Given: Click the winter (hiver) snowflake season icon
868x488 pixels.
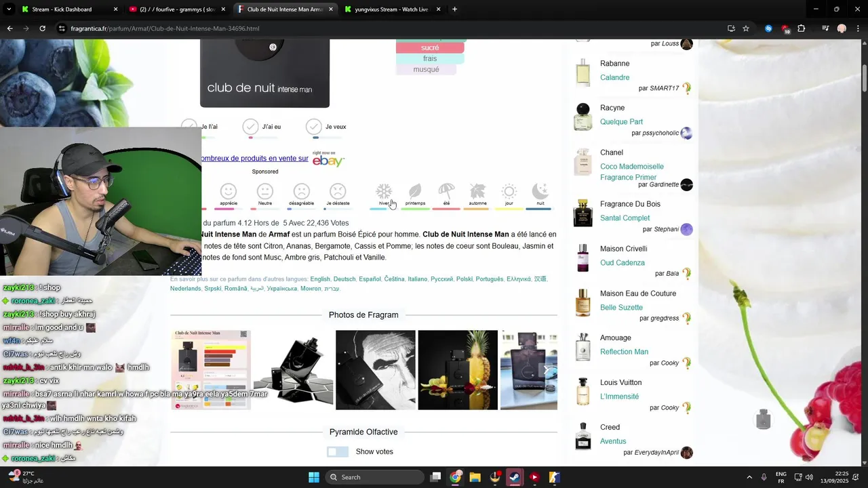Looking at the screenshot, I should pos(384,192).
